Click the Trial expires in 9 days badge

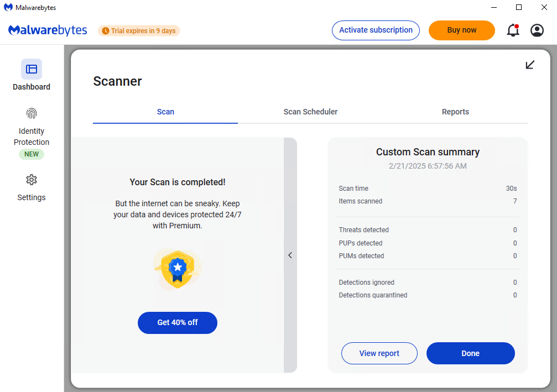tap(139, 31)
